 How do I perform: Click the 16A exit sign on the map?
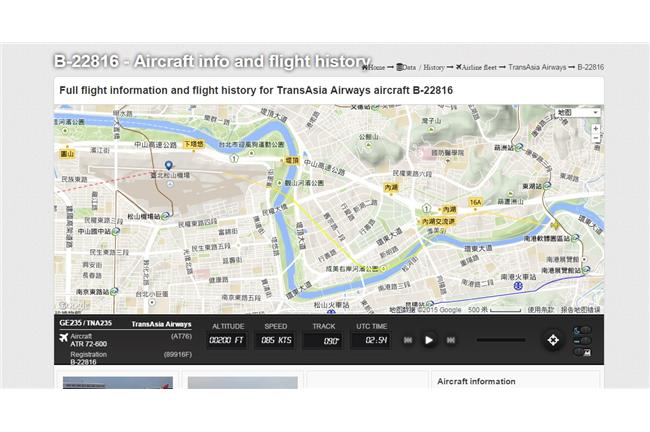click(475, 202)
